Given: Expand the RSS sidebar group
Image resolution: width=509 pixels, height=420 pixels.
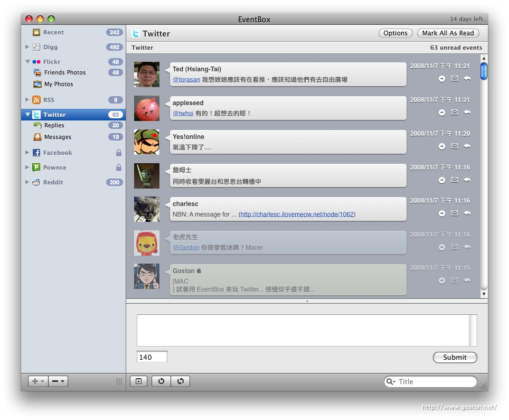Looking at the screenshot, I should pos(27,99).
